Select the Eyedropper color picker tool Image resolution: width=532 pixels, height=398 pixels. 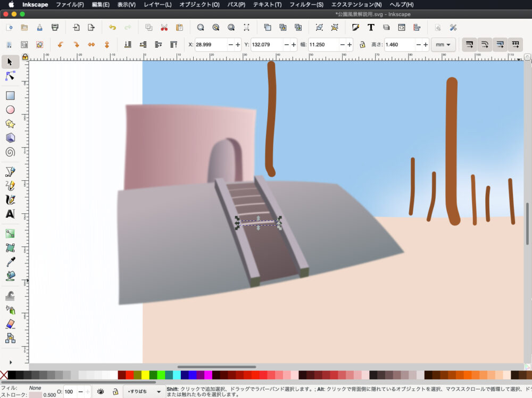[10, 261]
